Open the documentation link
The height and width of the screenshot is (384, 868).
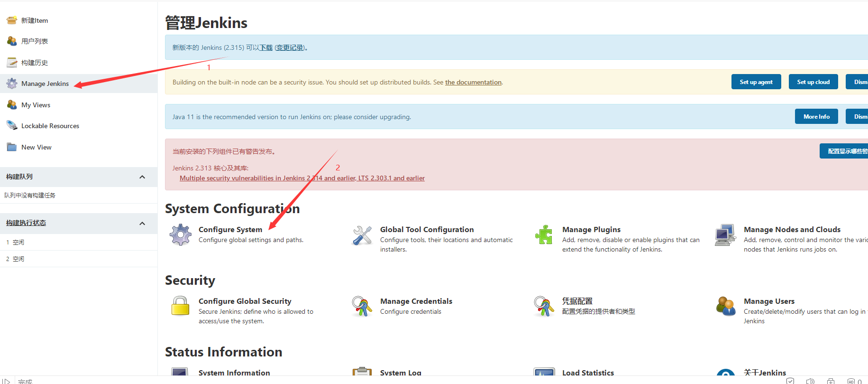(473, 82)
